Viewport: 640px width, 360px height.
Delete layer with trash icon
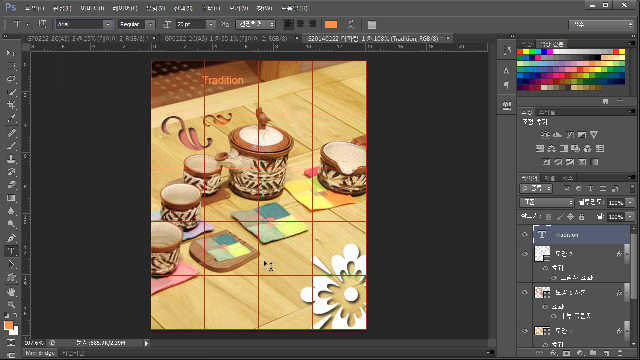pos(620,353)
